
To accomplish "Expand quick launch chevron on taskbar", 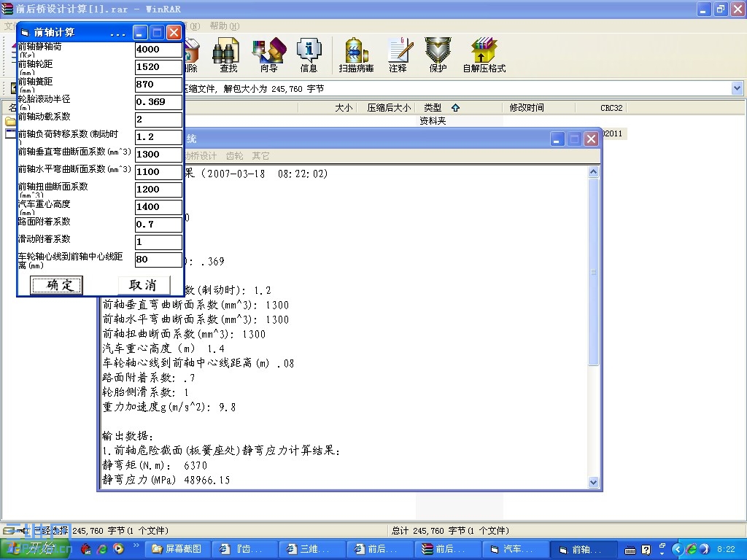I will click(136, 545).
